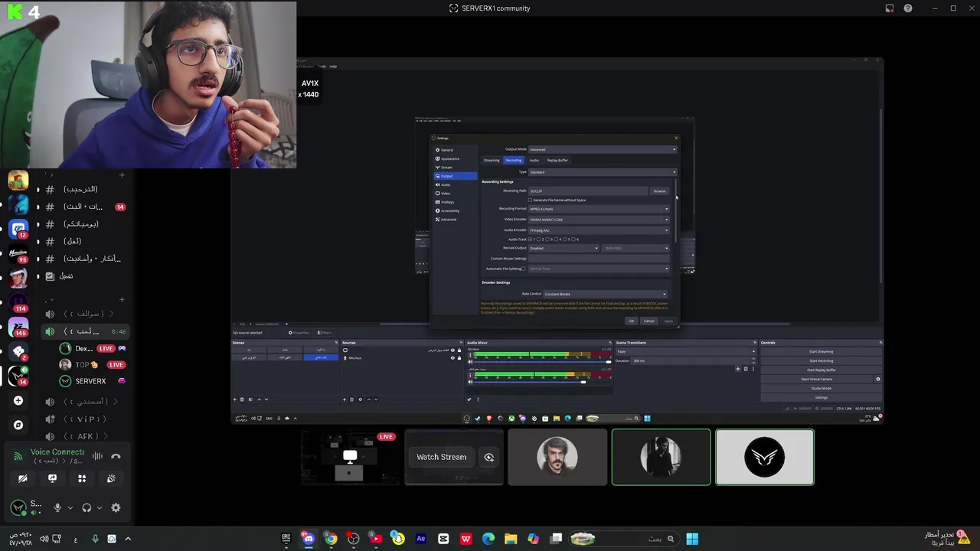Disconnect from the voice channel
The width and height of the screenshot is (980, 551).
pyautogui.click(x=116, y=456)
